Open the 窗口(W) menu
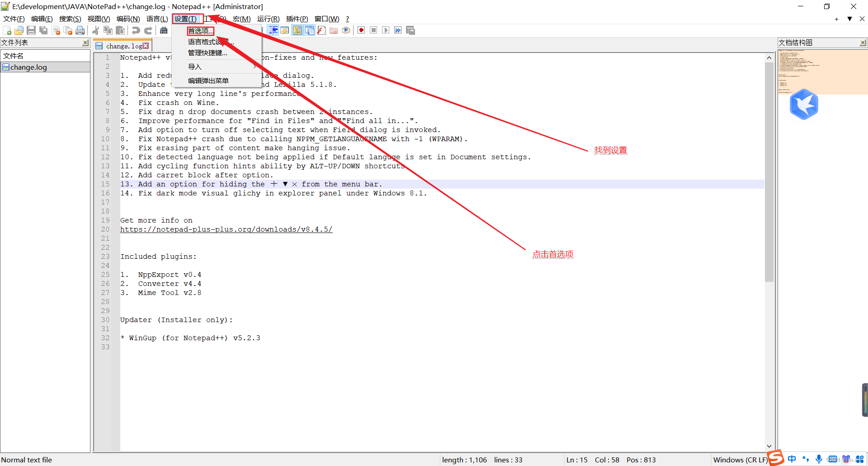 pyautogui.click(x=327, y=19)
